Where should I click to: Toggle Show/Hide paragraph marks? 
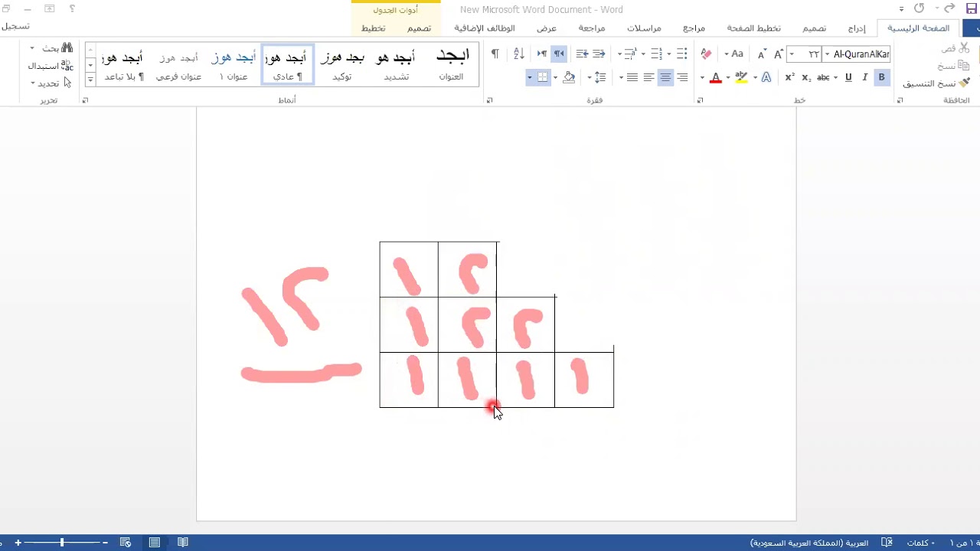pos(495,54)
